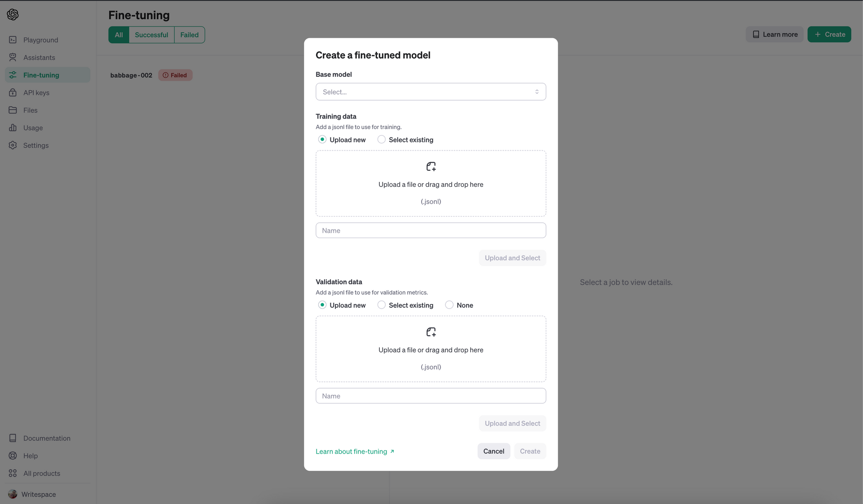Select Upload new for training data

pyautogui.click(x=323, y=140)
